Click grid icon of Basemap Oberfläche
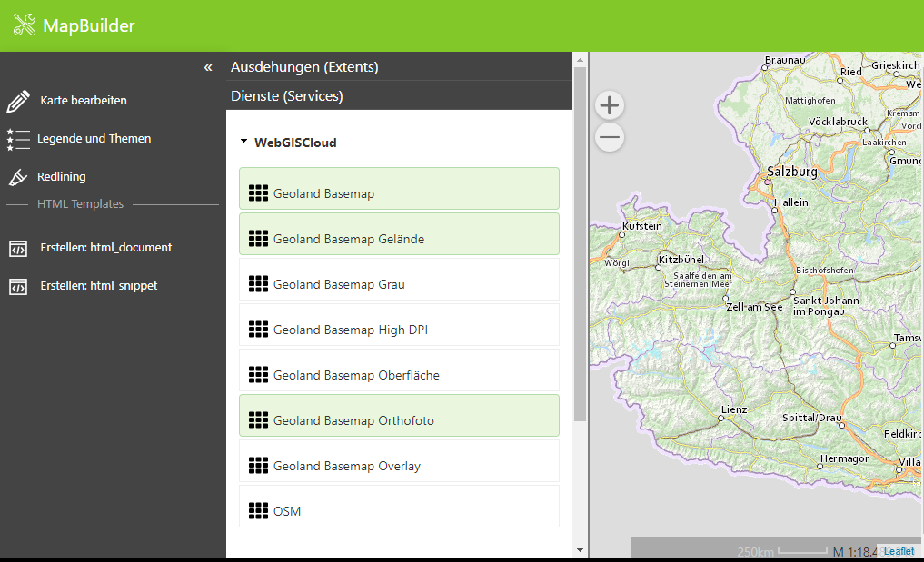The image size is (924, 562). point(258,374)
